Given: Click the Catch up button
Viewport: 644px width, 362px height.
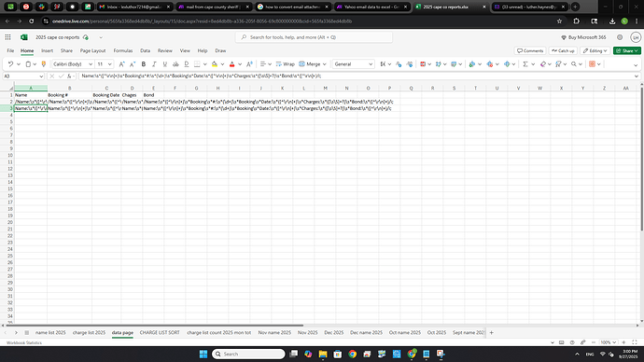Looking at the screenshot, I should [563, 51].
